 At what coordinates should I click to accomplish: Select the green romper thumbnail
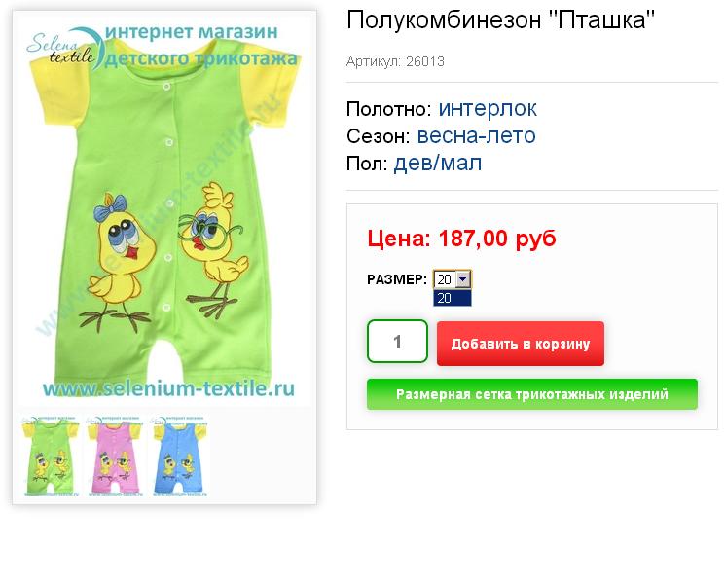pyautogui.click(x=51, y=456)
